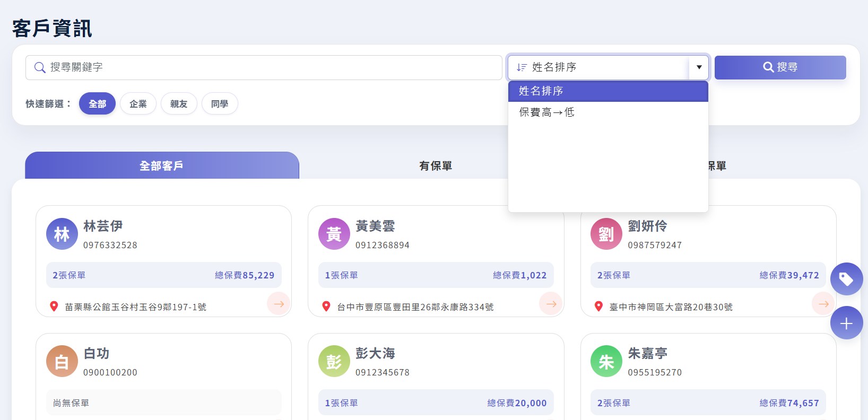Viewport: 868px width, 420px height.
Task: Click the 姓名排序 combo box field
Action: click(608, 67)
